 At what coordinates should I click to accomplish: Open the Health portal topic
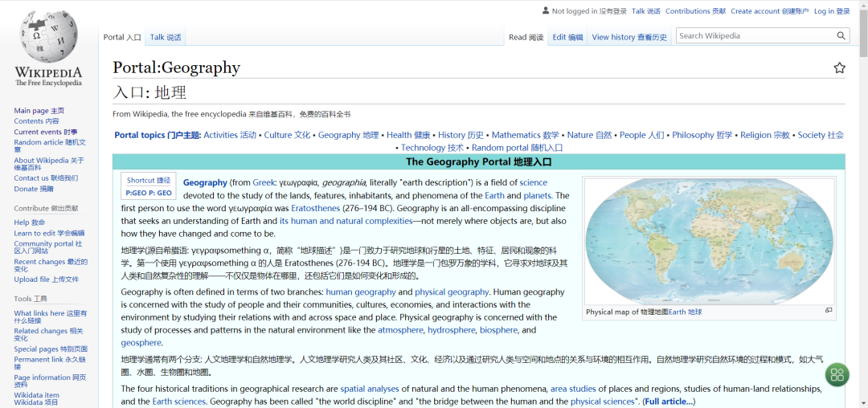coord(408,135)
